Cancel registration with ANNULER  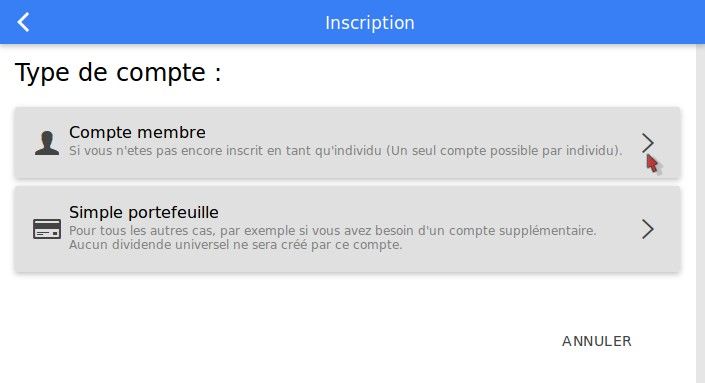pos(597,341)
